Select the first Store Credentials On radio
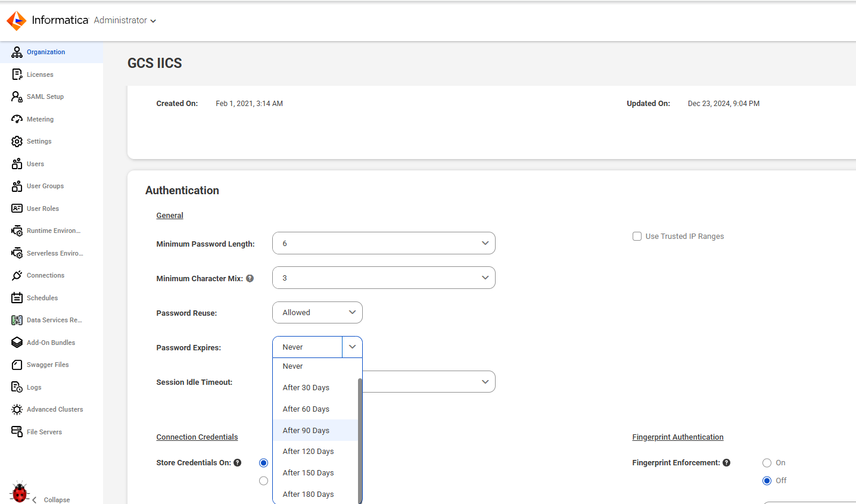 click(x=264, y=463)
